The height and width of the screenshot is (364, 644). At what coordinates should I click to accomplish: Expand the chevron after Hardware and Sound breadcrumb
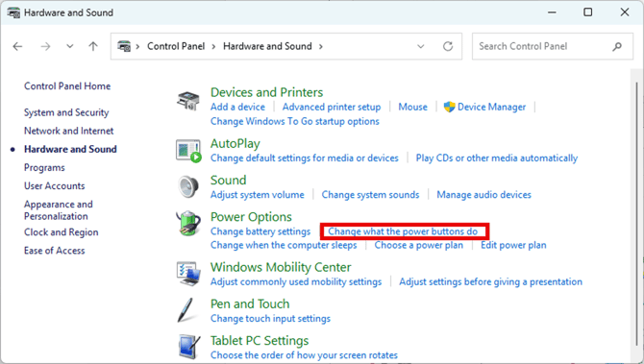321,46
